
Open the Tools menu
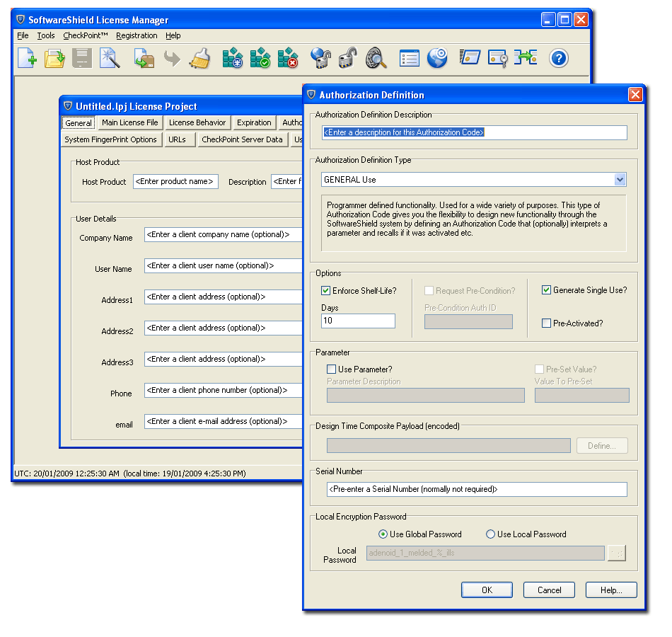click(x=46, y=35)
